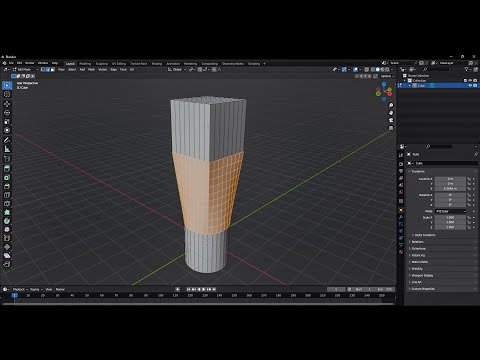Select the Inset Faces tool
The height and width of the screenshot is (360, 480).
pyautogui.click(x=7, y=177)
